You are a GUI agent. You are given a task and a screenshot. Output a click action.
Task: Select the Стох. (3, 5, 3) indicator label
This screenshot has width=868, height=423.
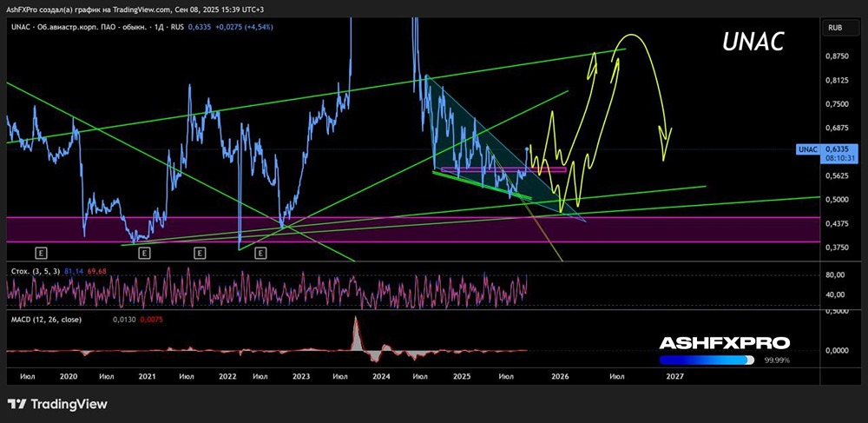(x=35, y=271)
